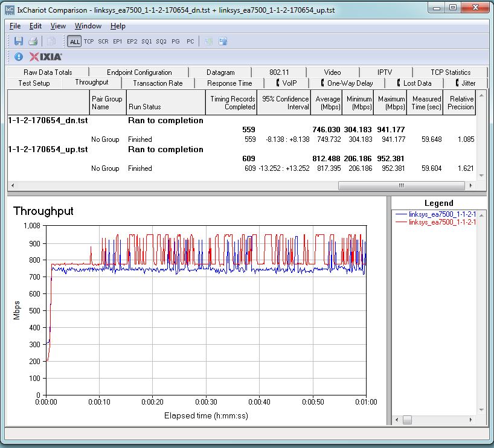494x448 pixels.
Task: Switch to Response Time tab
Action: click(229, 83)
